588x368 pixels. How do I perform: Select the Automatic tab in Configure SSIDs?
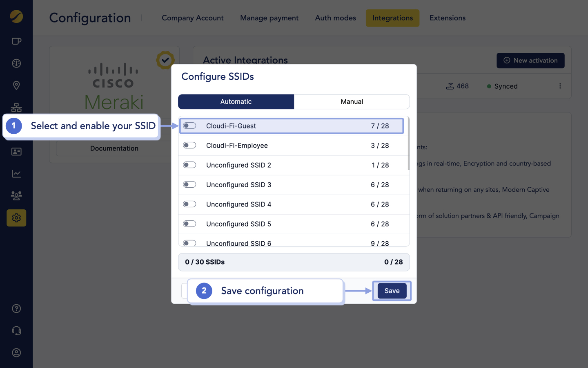[236, 101]
